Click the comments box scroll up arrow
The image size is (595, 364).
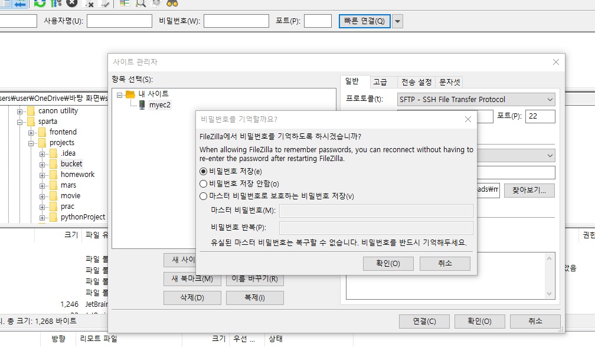pos(549,258)
